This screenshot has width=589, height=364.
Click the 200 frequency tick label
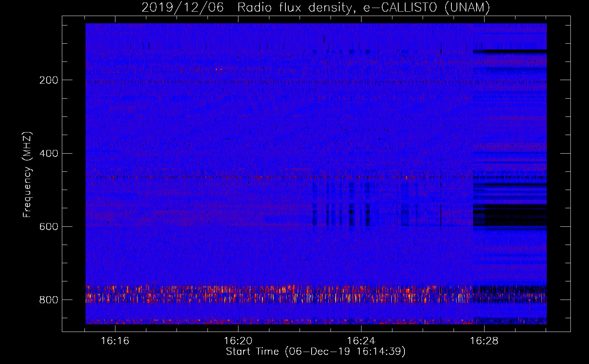click(49, 80)
